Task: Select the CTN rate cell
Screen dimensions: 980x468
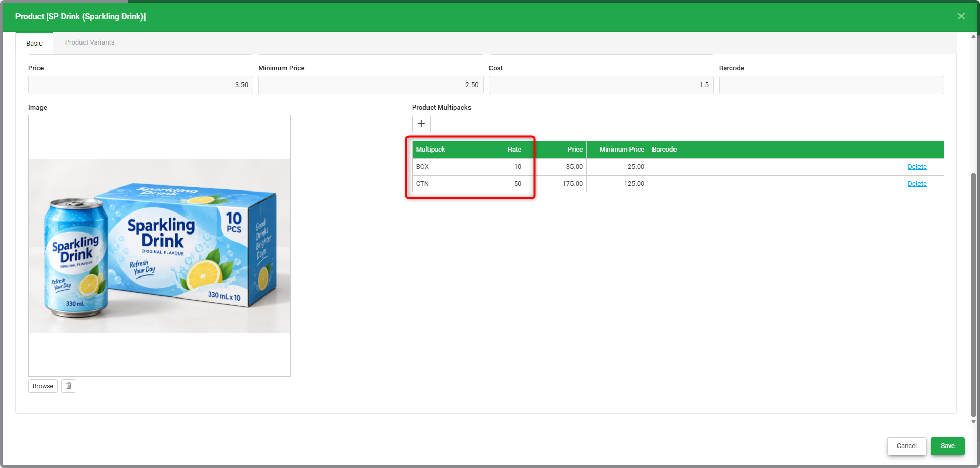Action: [499, 184]
